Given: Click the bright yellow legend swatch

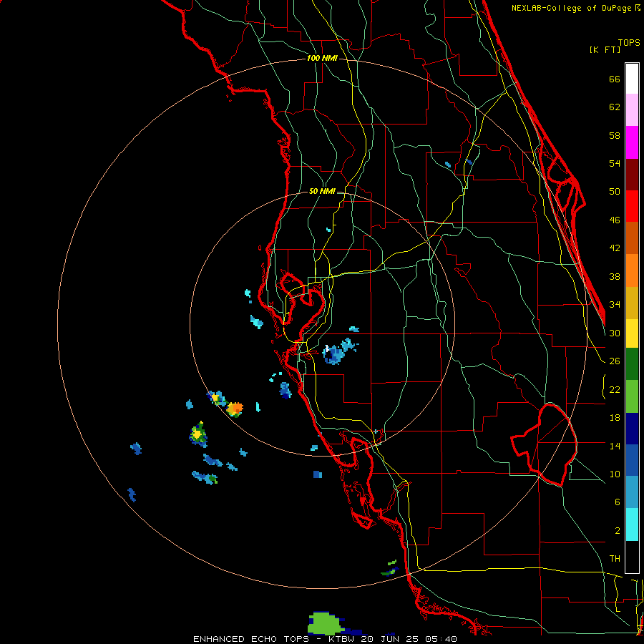Looking at the screenshot, I should pos(632,333).
